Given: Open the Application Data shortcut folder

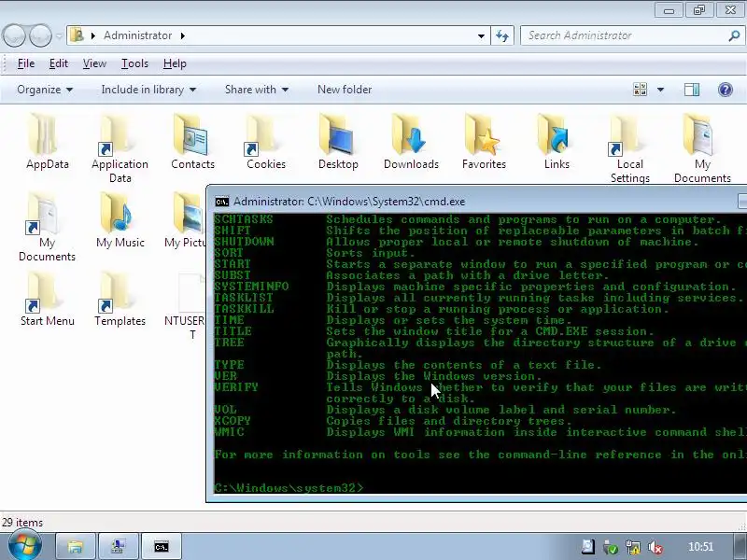Looking at the screenshot, I should coord(120,147).
